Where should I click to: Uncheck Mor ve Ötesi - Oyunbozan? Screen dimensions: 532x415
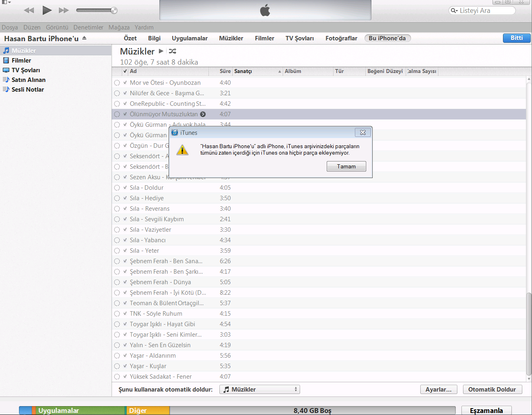pyautogui.click(x=125, y=82)
